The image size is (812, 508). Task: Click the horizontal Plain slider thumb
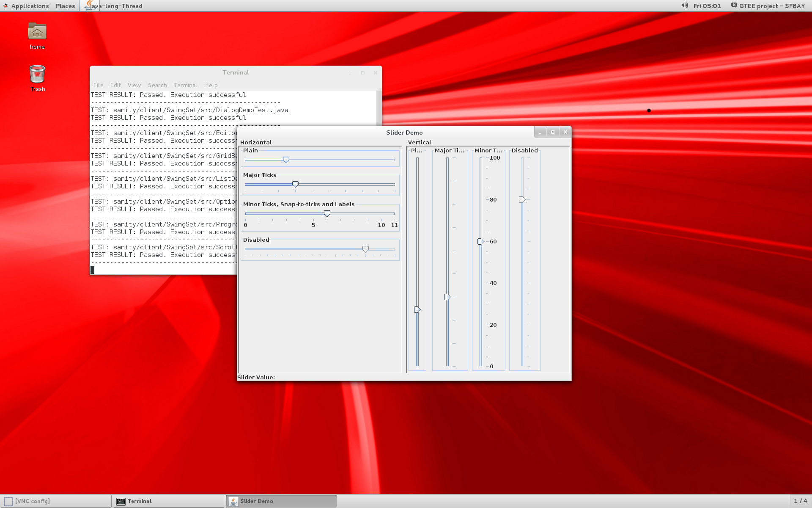coord(286,160)
